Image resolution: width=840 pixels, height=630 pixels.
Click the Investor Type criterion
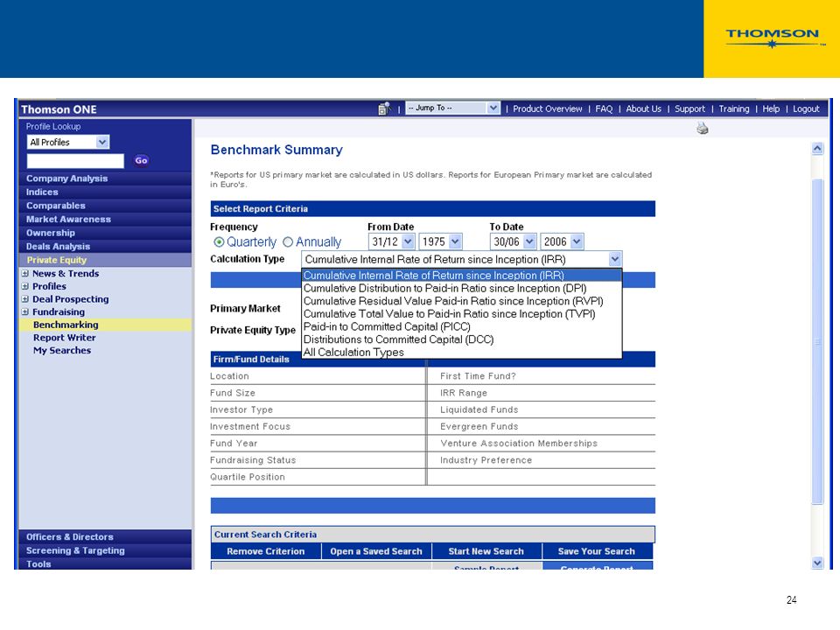click(241, 409)
